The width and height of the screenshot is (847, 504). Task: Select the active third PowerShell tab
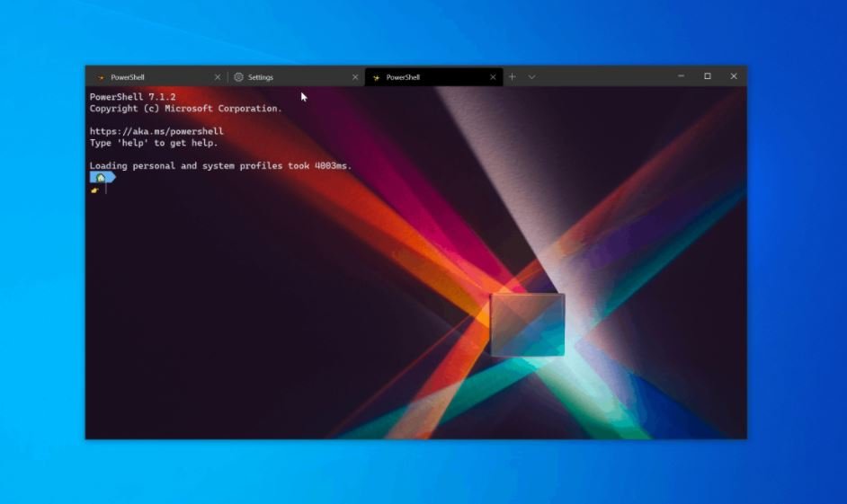(x=433, y=77)
